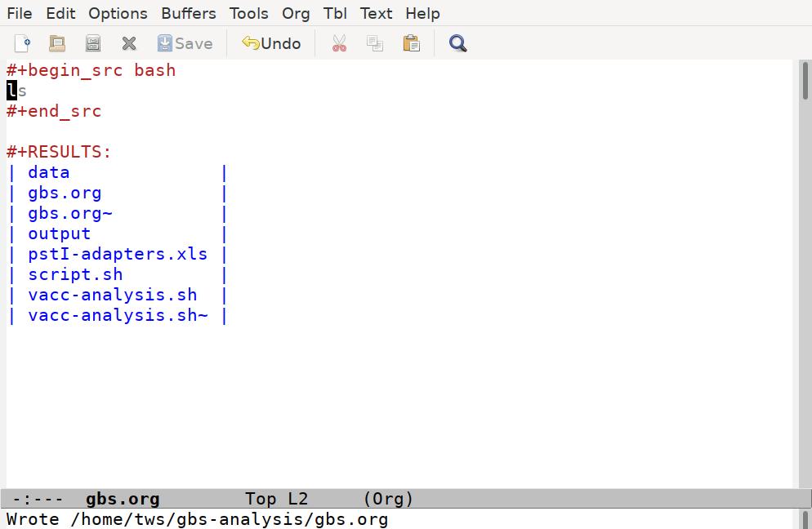Open the Help menu
This screenshot has height=529, width=812.
pyautogui.click(x=422, y=13)
